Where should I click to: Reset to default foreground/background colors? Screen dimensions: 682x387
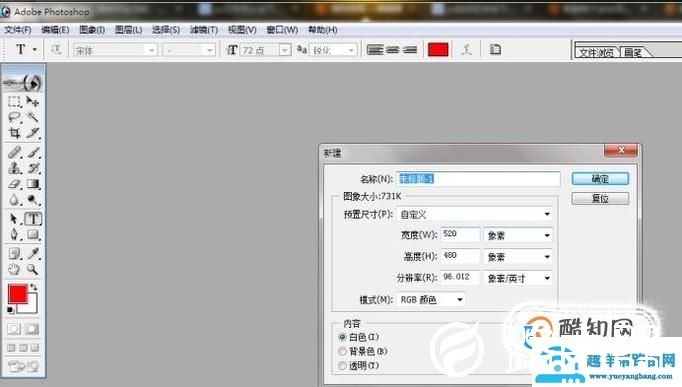10,310
